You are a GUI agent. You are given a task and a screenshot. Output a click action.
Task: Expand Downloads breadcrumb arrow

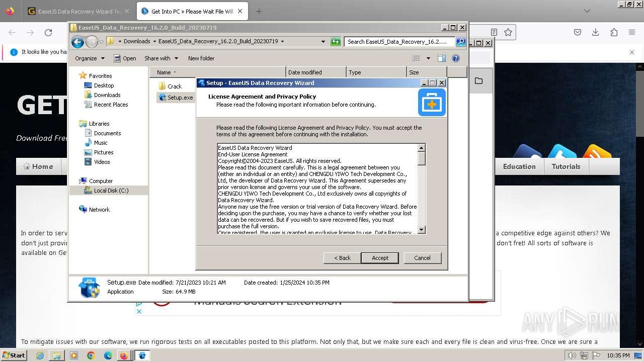pyautogui.click(x=154, y=42)
